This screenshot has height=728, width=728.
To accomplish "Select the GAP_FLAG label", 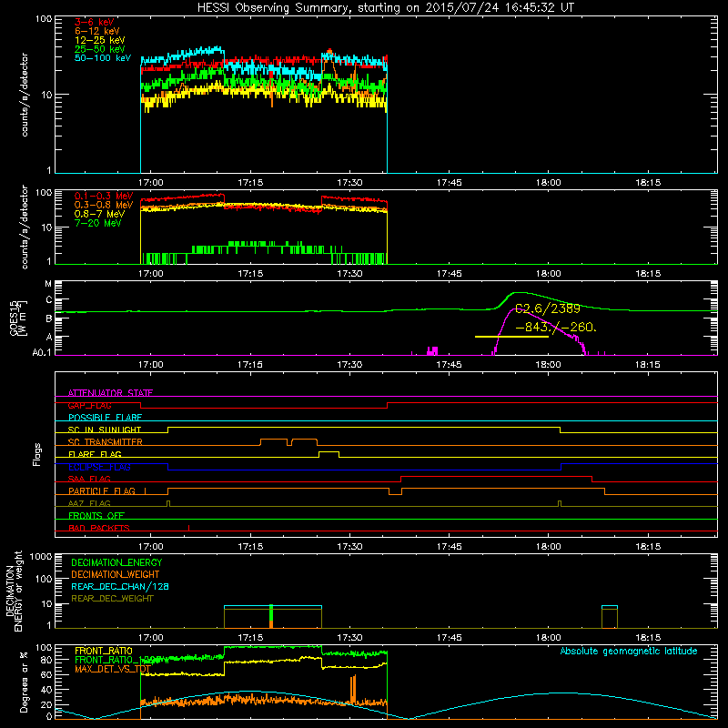I will 89,406.
